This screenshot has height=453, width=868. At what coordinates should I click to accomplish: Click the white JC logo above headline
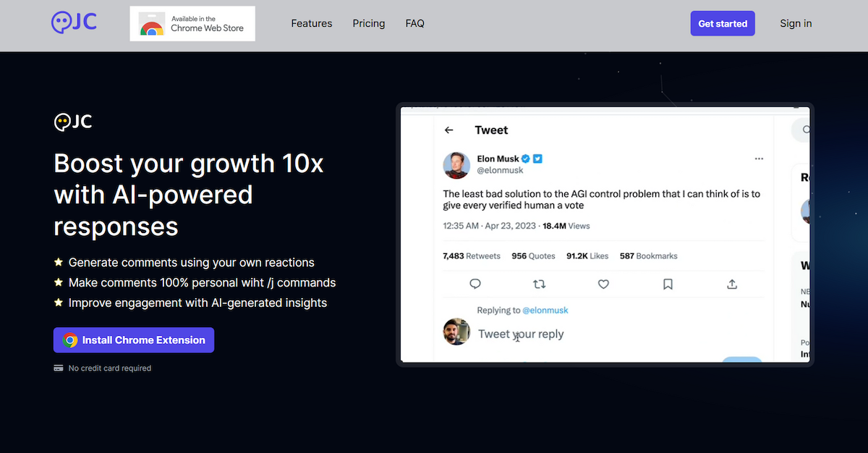click(73, 122)
